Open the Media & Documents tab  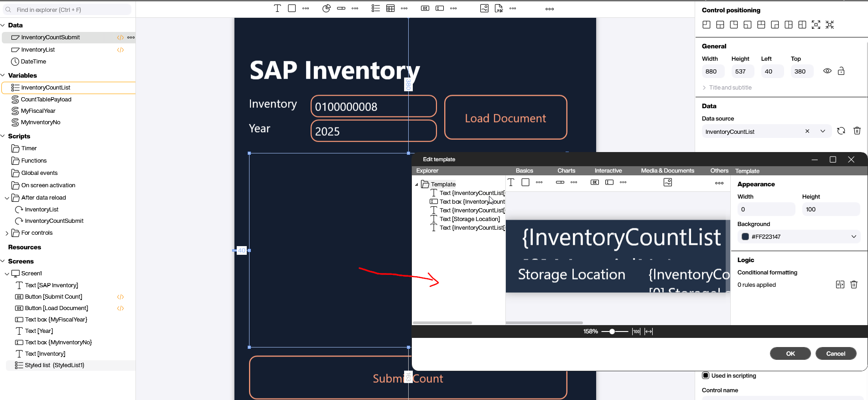pos(667,171)
